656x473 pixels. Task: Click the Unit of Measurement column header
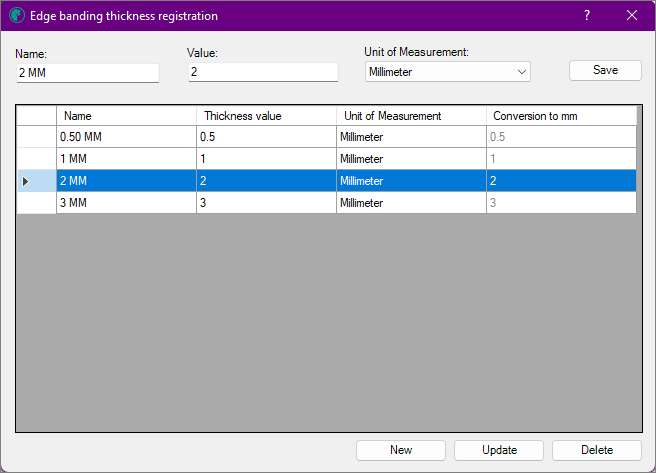click(411, 116)
